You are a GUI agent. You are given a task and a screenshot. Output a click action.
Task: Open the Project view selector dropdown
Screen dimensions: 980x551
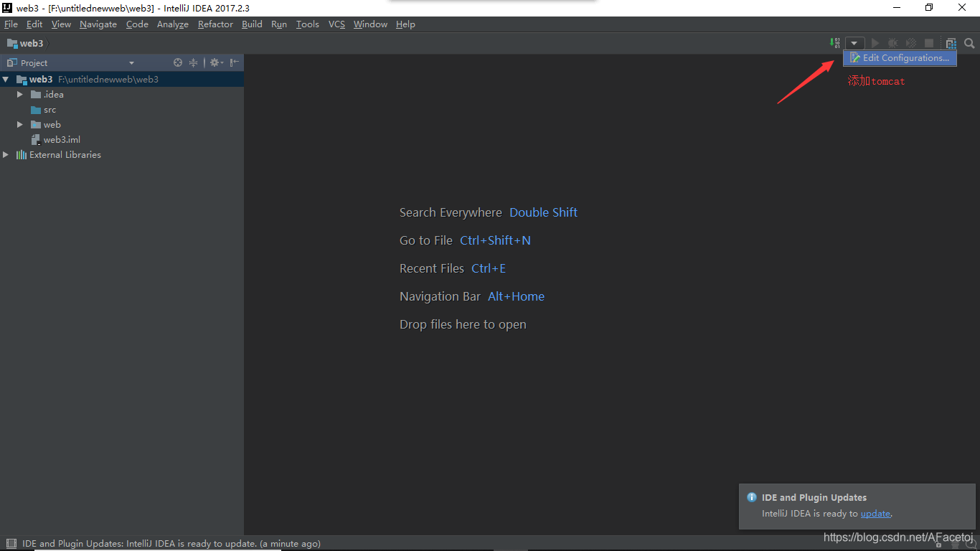(131, 63)
